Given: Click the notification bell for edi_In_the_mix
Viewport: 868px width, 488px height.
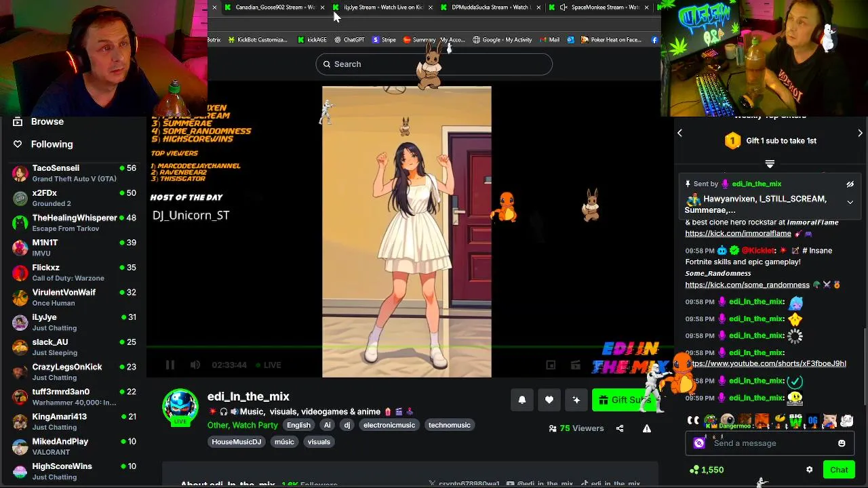Looking at the screenshot, I should 522,400.
